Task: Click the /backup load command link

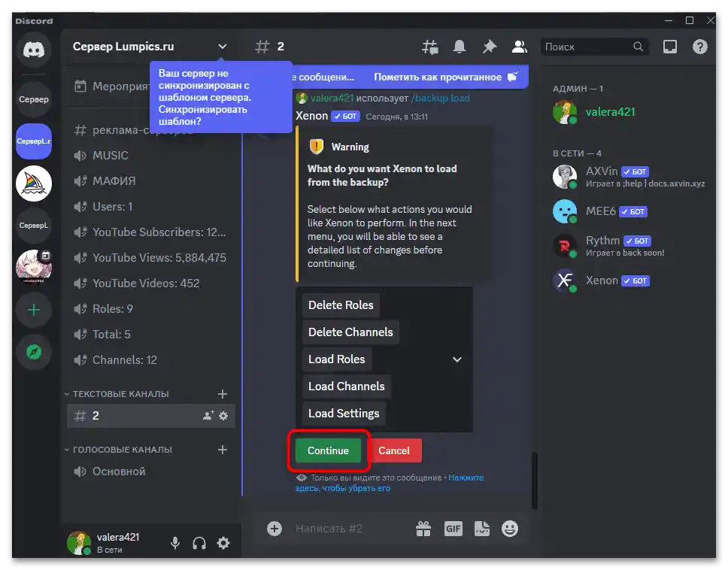Action: point(440,99)
